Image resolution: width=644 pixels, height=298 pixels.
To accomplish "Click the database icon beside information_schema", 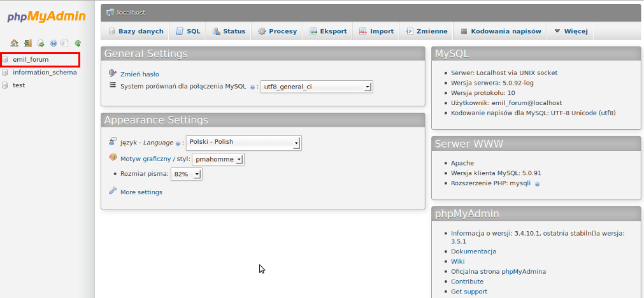I will coord(5,73).
